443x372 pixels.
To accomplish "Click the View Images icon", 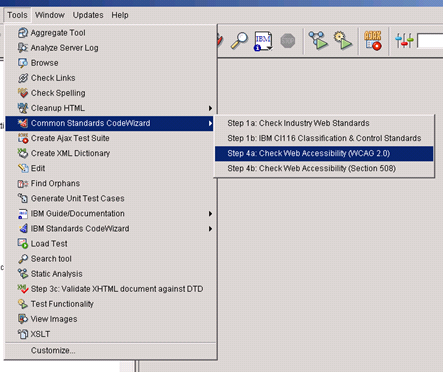I will click(23, 319).
